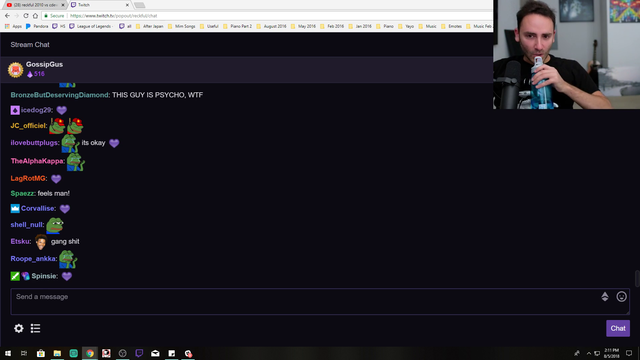Click Spinsie bits gem badge
640x360 pixels.
coord(26,276)
